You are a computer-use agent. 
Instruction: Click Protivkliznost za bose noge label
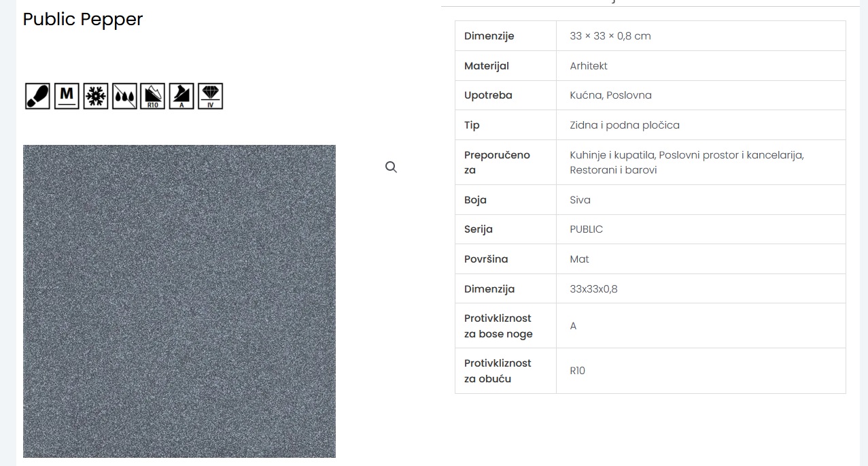498,326
